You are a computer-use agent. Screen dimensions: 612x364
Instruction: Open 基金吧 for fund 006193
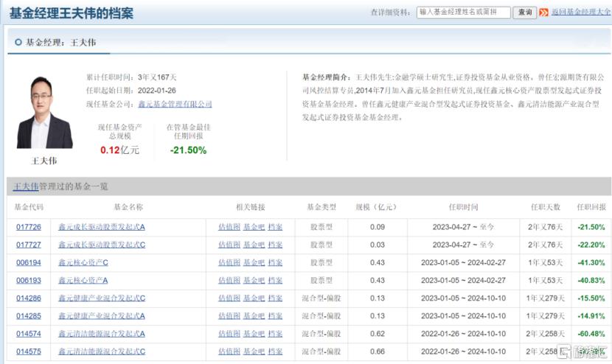point(254,281)
